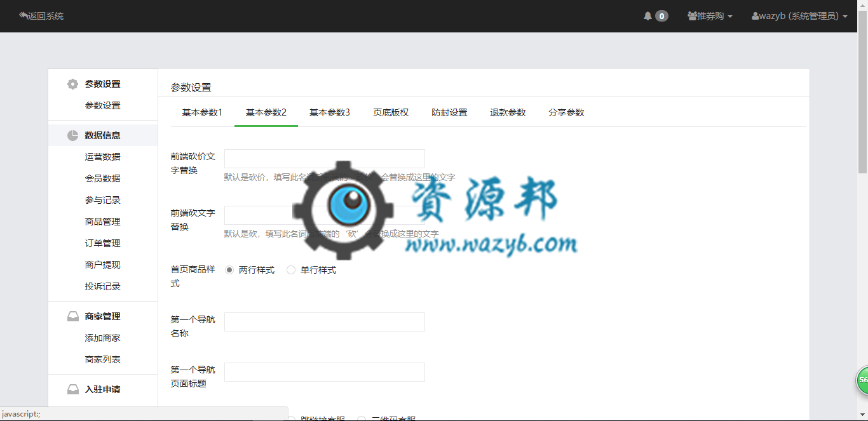The image size is (868, 421).
Task: Click the 第一个导航页面标题 input field
Action: point(325,372)
